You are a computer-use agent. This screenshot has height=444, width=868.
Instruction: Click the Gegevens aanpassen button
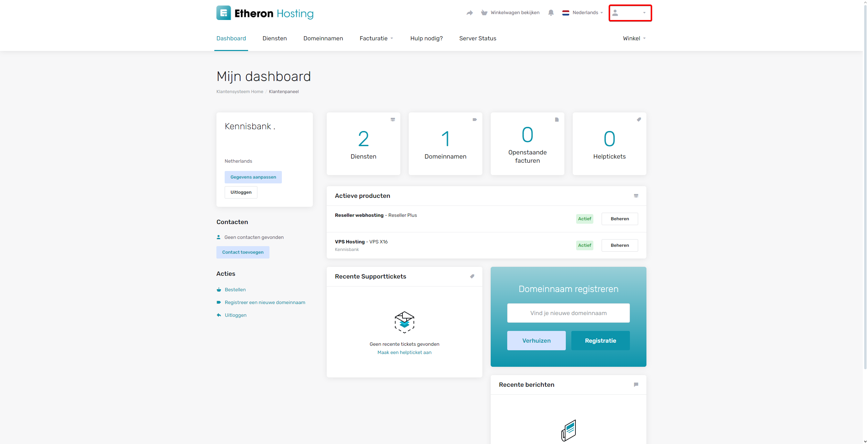click(253, 177)
